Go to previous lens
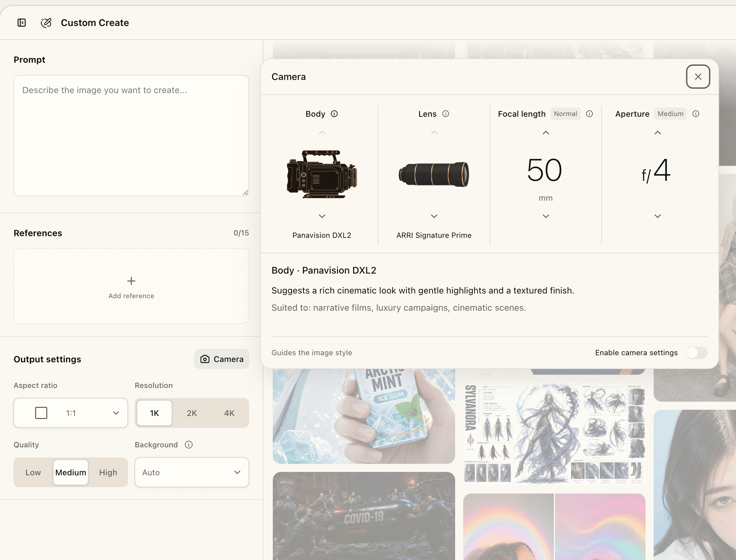 coord(434,133)
